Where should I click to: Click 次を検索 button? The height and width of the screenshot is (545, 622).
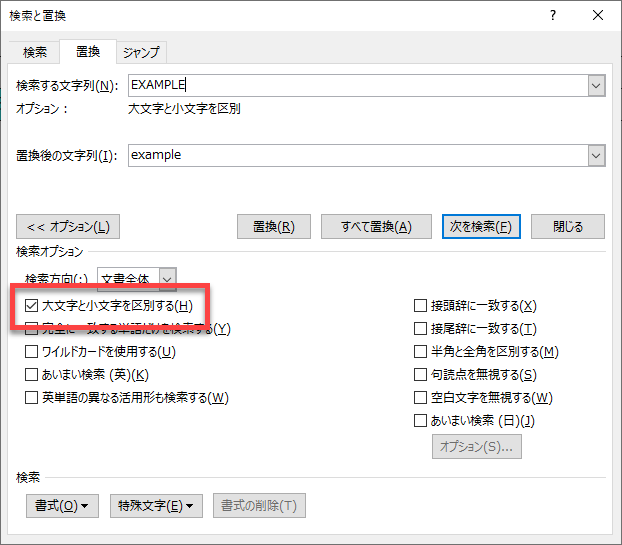pos(482,226)
